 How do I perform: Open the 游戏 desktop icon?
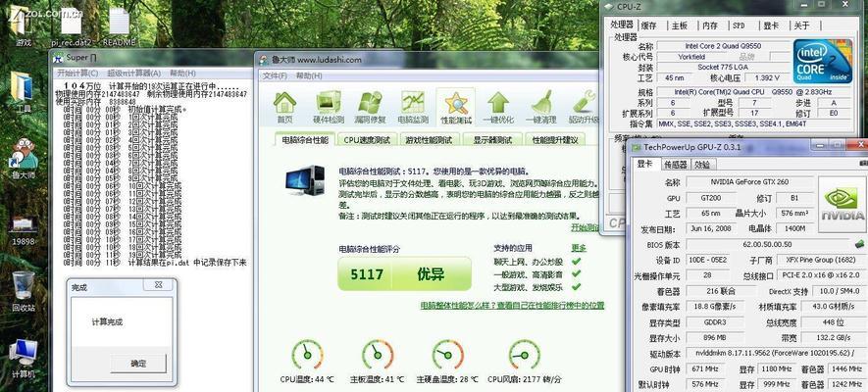pos(23,26)
